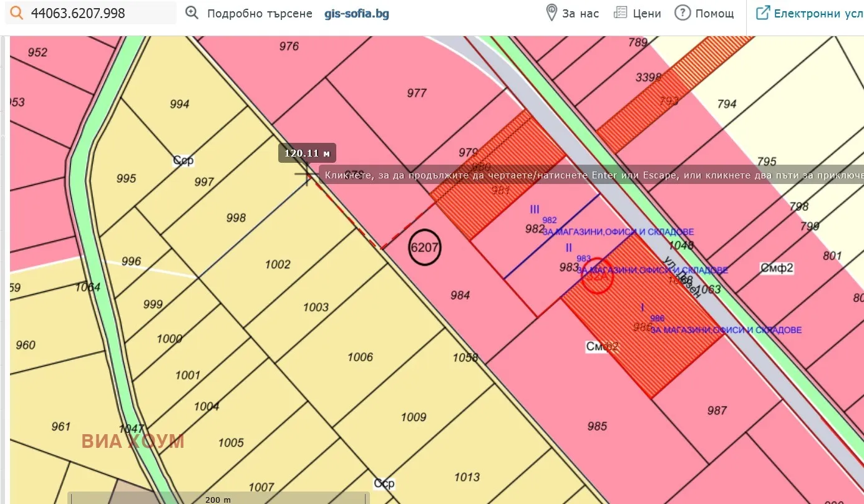This screenshot has height=504, width=864.
Task: Open the Цени menu item
Action: coord(647,14)
